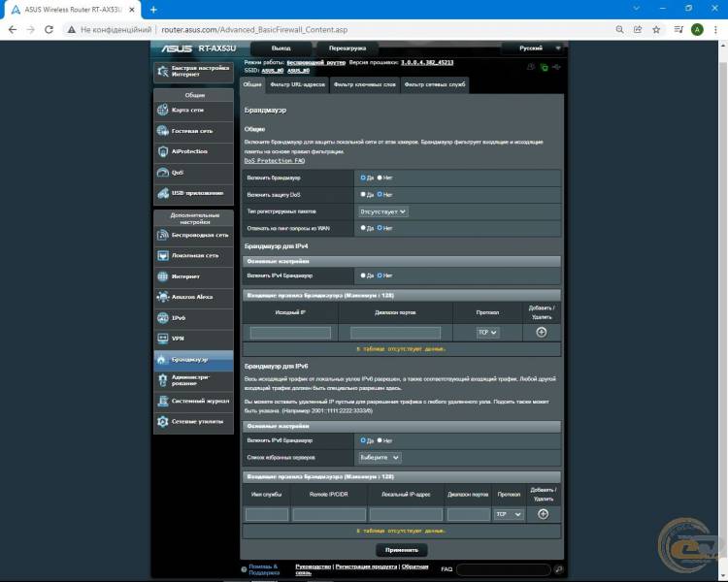Open VPN sidebar icon

(162, 339)
